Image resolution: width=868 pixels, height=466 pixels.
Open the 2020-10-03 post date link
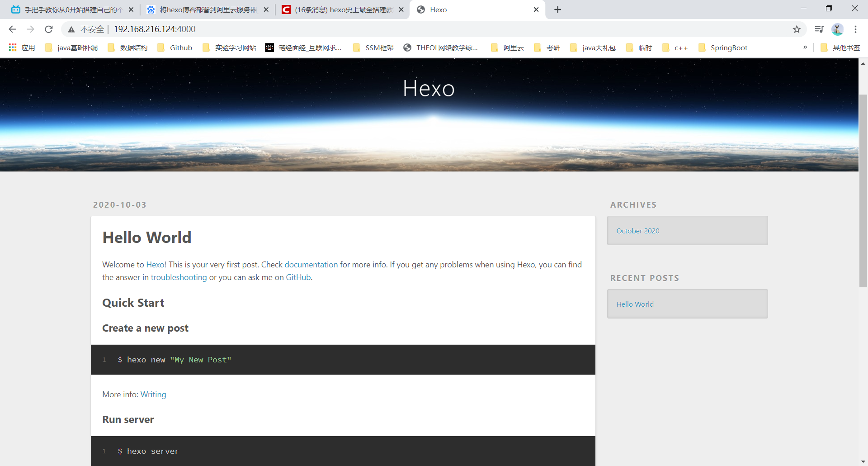coord(120,205)
